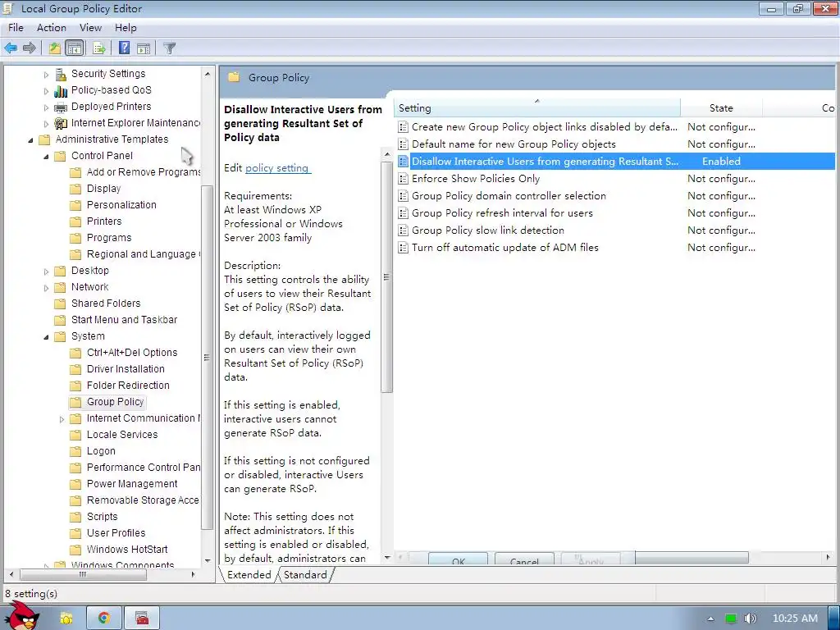840x630 pixels.
Task: Click the green network tray icon
Action: [x=731, y=619]
